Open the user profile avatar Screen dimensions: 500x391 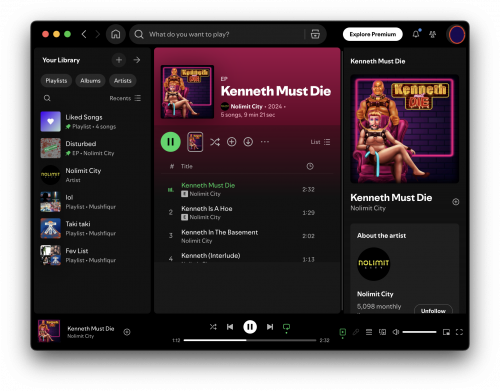[x=457, y=34]
